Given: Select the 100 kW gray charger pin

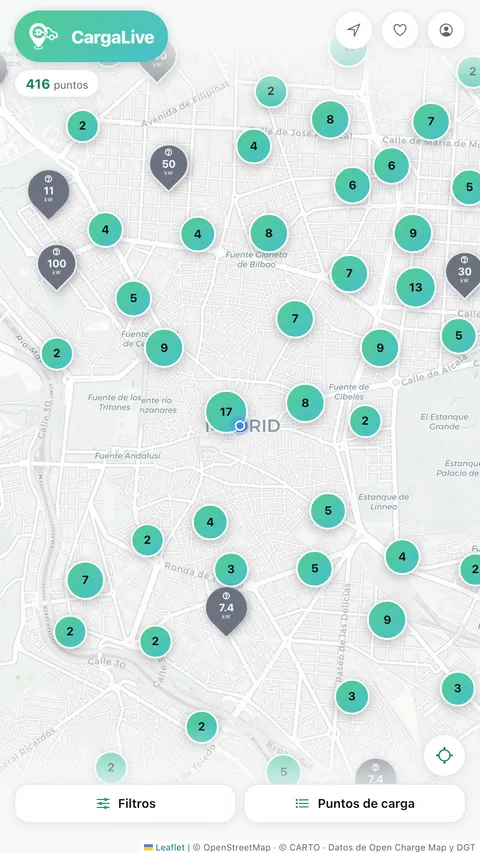Looking at the screenshot, I should coord(57,267).
